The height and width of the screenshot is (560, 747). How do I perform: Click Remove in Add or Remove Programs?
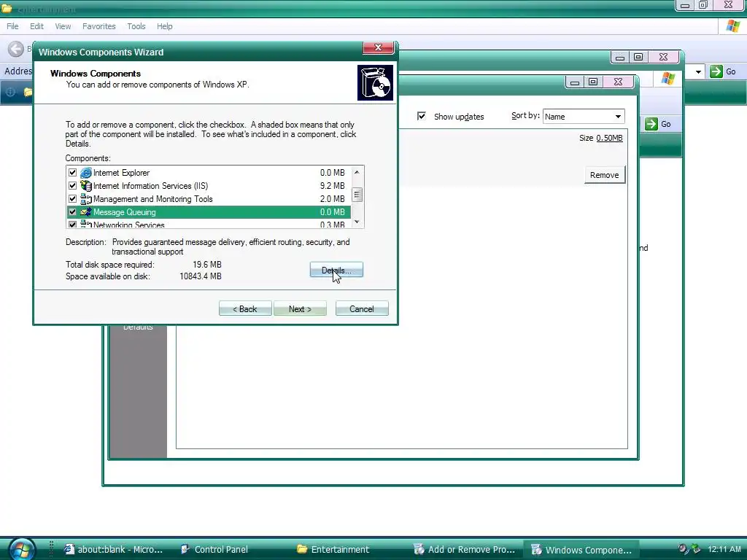point(604,175)
